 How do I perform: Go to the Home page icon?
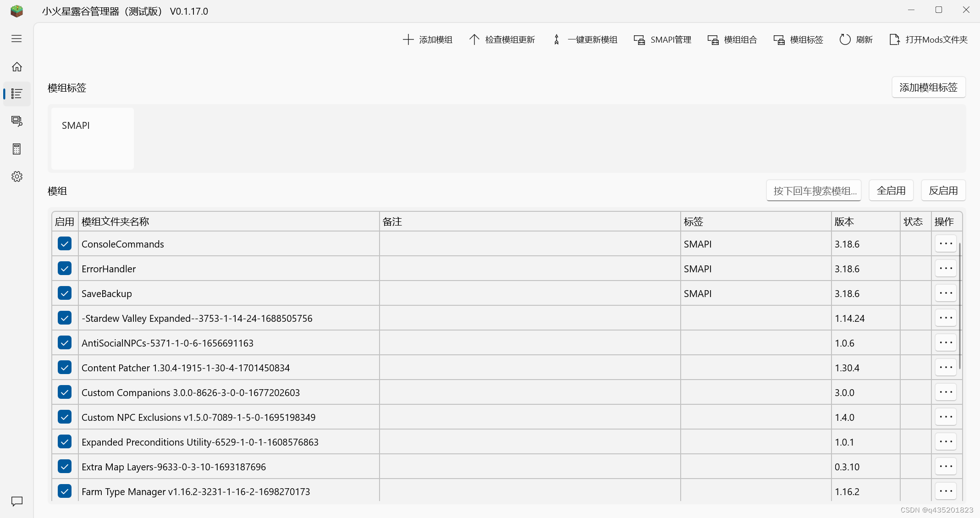(17, 67)
